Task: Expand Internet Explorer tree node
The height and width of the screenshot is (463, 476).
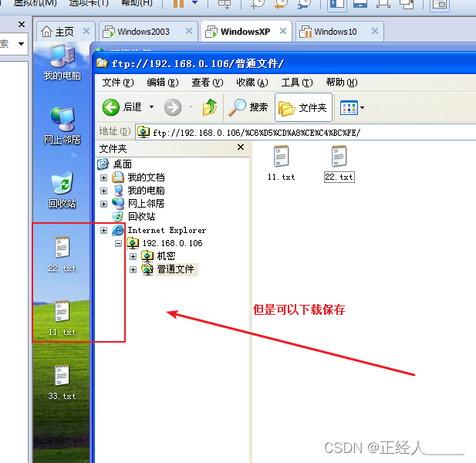Action: pos(103,230)
